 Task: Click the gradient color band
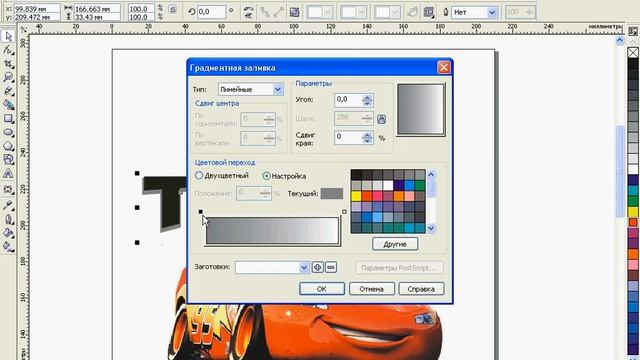(272, 231)
